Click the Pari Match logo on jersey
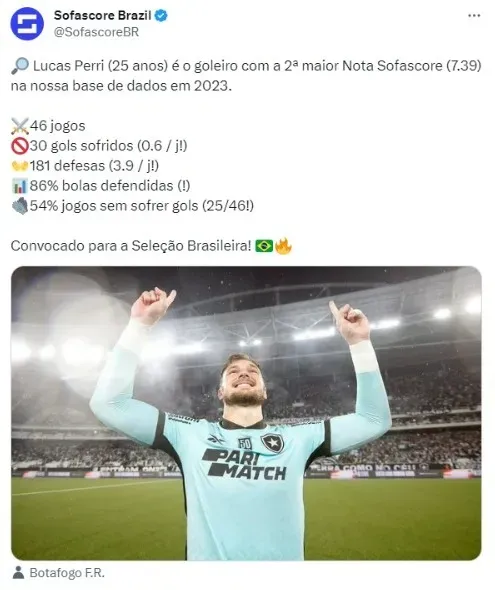The height and width of the screenshot is (590, 495). click(244, 465)
